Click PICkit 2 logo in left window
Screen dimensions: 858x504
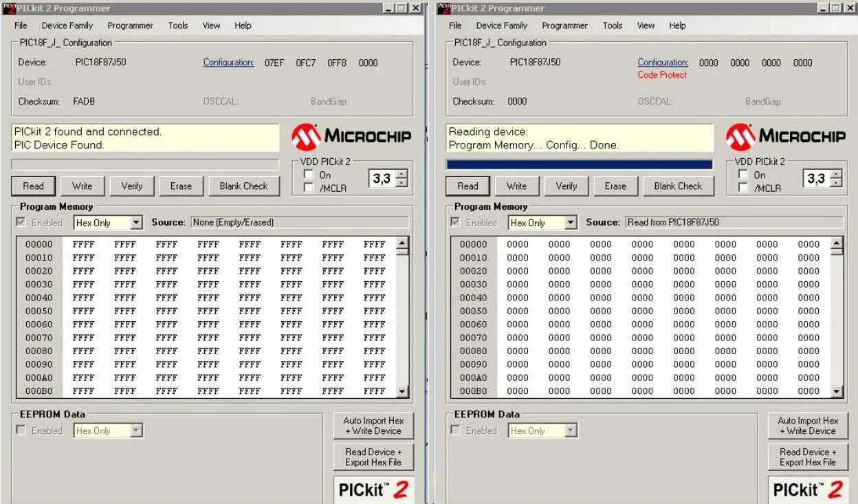[x=373, y=490]
